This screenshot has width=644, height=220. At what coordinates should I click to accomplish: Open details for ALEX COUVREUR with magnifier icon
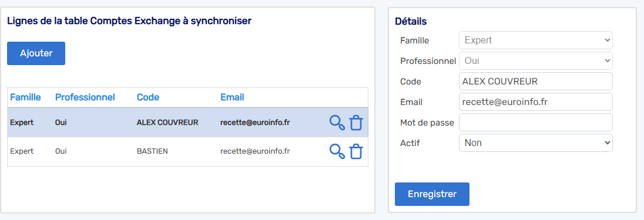337,123
